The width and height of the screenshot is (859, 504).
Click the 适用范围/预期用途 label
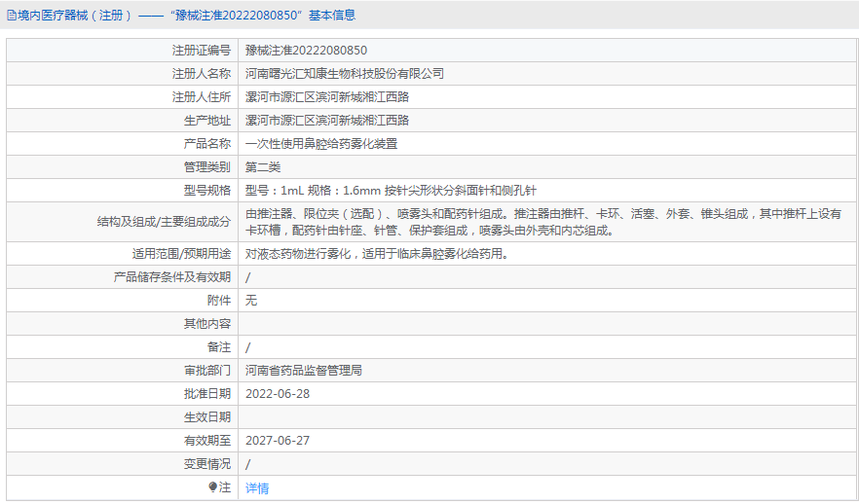[x=181, y=254]
